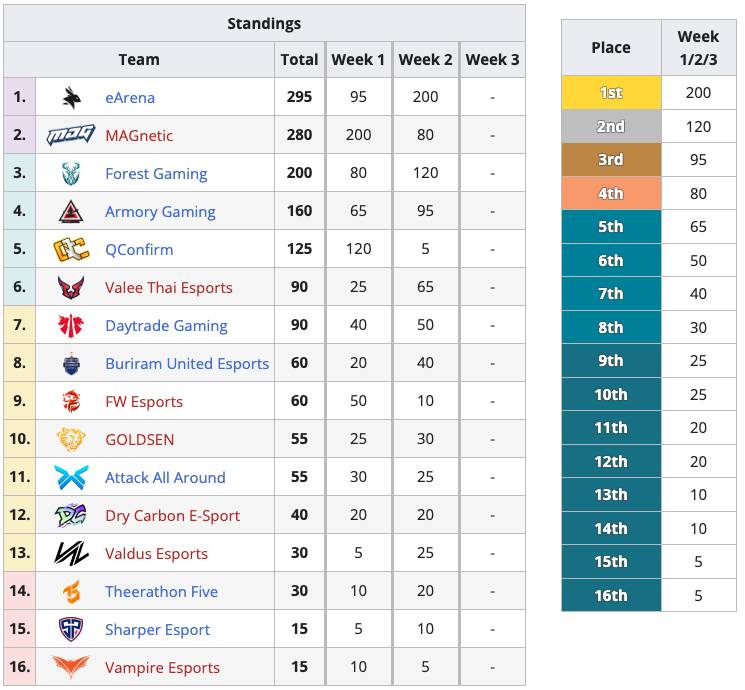Follow the QConfirm team link
The image size is (745, 690).
point(139,249)
